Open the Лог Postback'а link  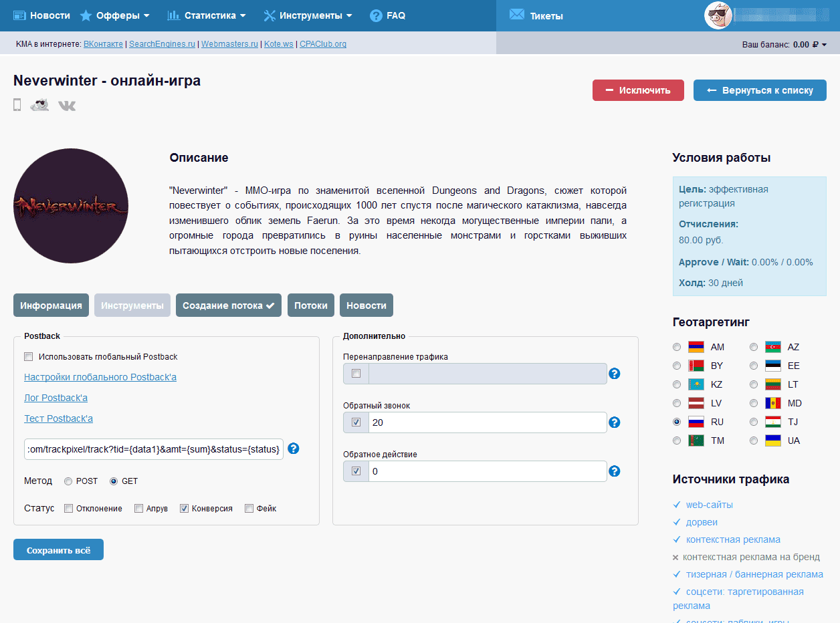[x=56, y=398]
